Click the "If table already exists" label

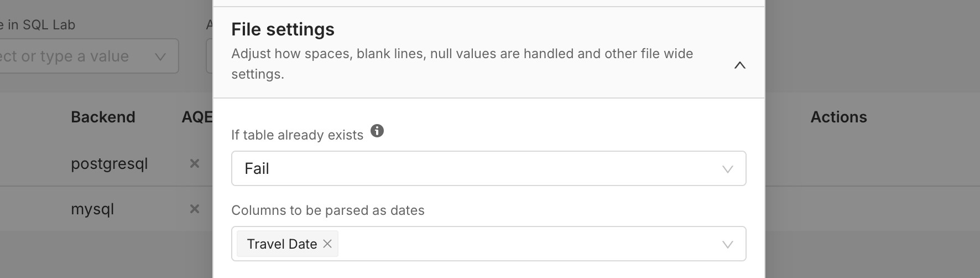coord(297,135)
